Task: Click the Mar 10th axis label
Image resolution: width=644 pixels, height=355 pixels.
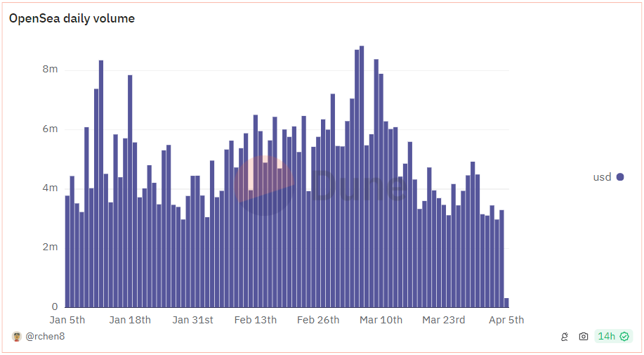Action: pos(381,320)
